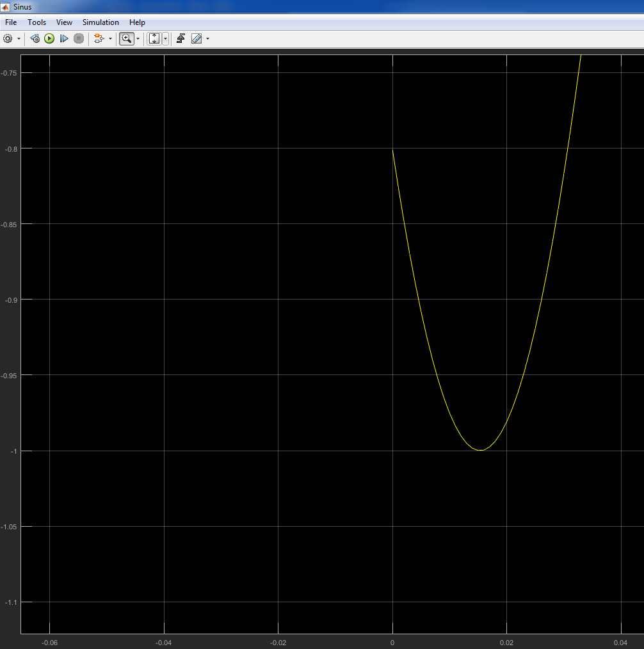Click the Step Forward button

click(64, 38)
